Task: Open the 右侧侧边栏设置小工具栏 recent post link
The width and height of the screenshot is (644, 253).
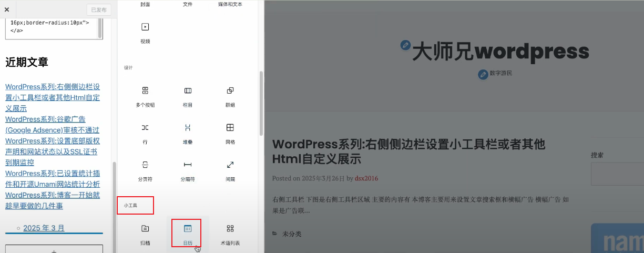Action: pos(53,98)
